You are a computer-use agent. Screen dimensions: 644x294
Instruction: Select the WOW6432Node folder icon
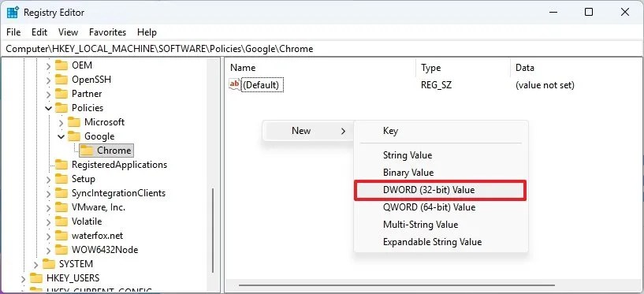[x=61, y=250]
